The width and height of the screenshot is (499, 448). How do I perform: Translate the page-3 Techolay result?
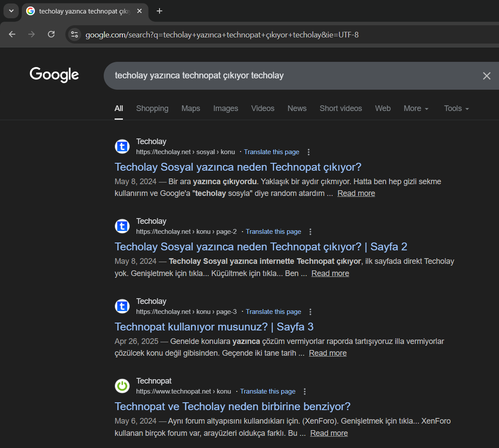click(273, 312)
